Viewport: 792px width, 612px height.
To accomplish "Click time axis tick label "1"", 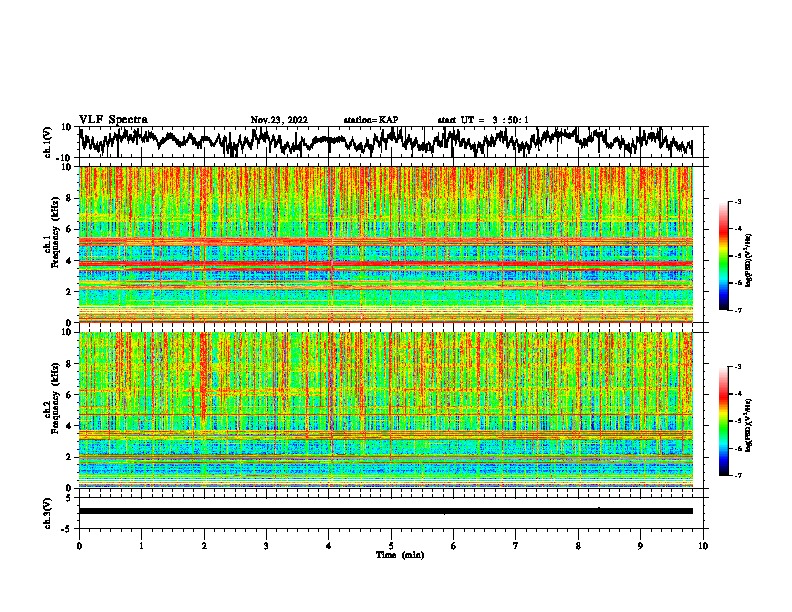I will tap(141, 545).
